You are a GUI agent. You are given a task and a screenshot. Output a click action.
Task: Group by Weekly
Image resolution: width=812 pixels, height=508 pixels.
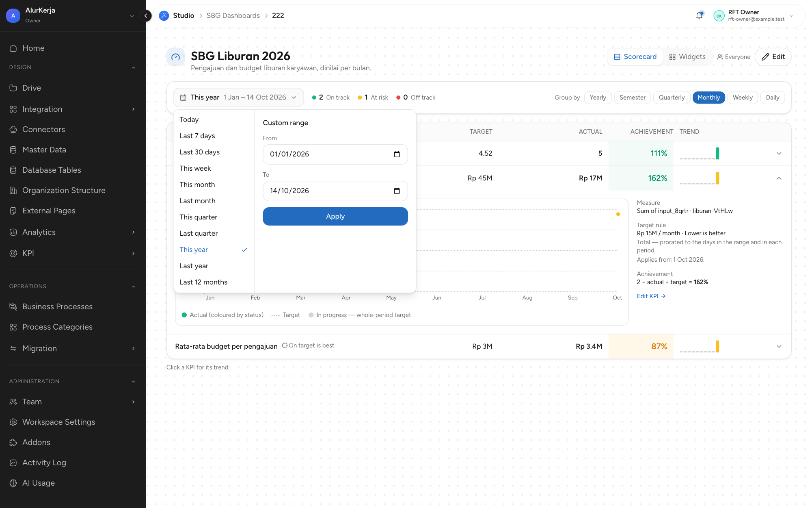click(x=743, y=98)
